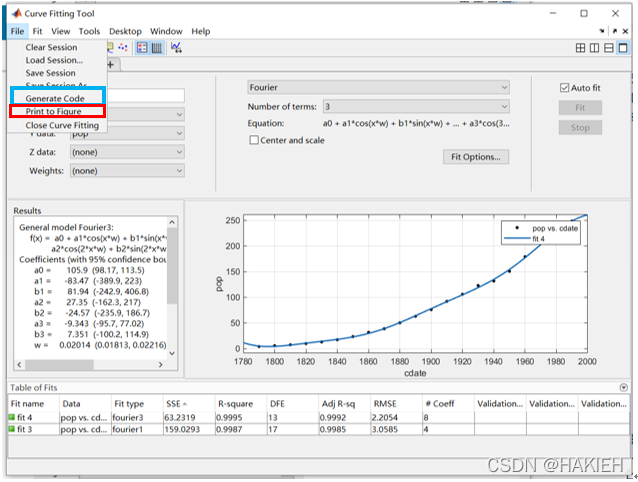Screen dimensions: 638x482
Task: Select the SSE value 159.0293
Action: (189, 430)
